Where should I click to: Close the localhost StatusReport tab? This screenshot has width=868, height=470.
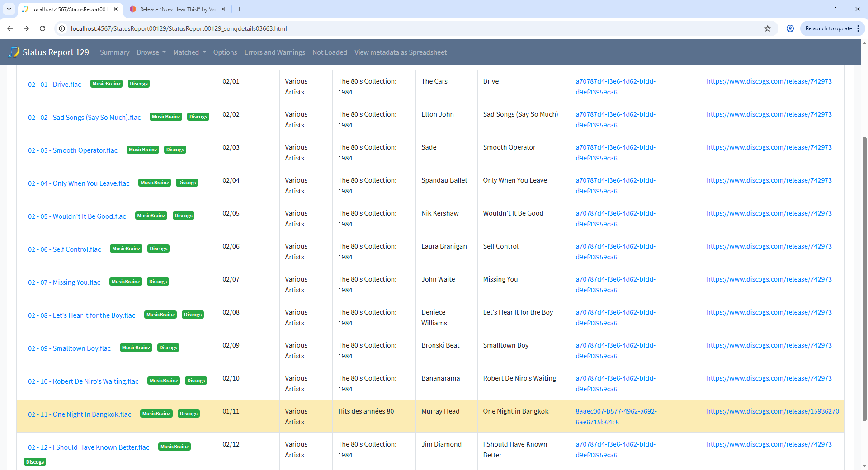pos(116,9)
